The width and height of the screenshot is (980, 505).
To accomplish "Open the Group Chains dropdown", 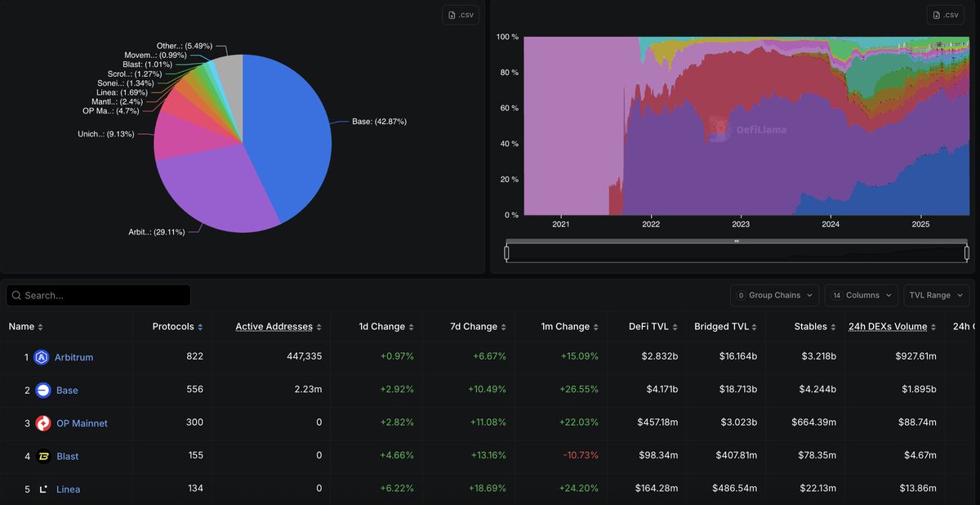I will [774, 295].
